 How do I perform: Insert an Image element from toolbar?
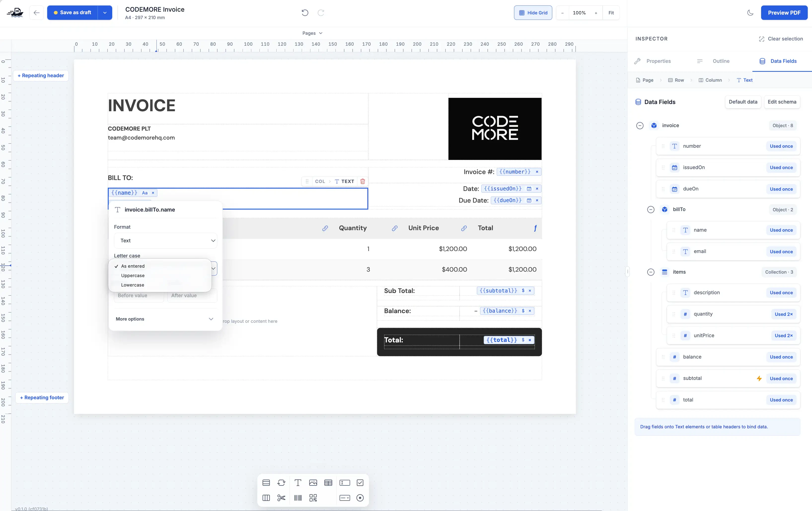click(x=313, y=483)
